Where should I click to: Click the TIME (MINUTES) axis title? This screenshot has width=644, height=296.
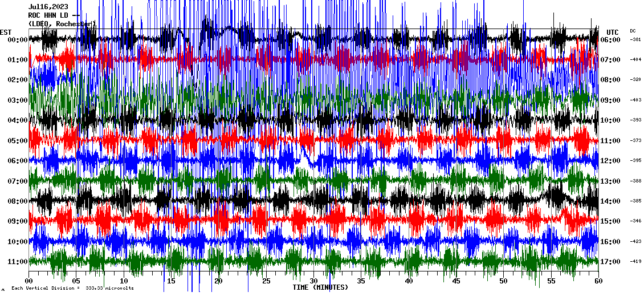click(320, 287)
